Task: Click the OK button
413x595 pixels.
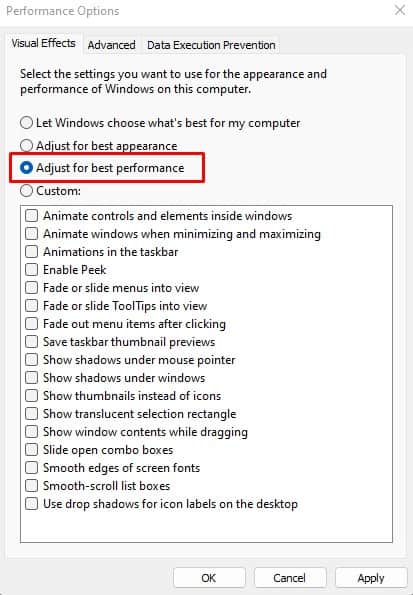Action: coord(209,578)
